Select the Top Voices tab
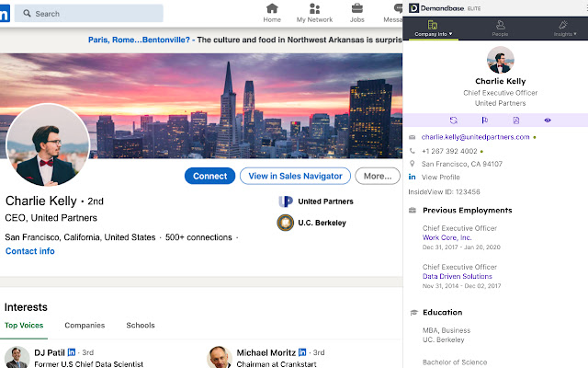Screen dimensions: 588x368 pyautogui.click(x=24, y=326)
